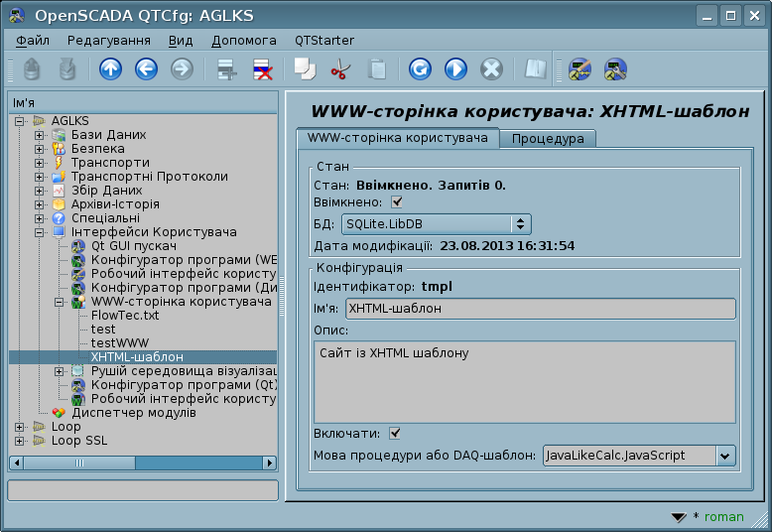Select the testWWW tree item
Image resolution: width=772 pixels, height=532 pixels.
click(x=120, y=342)
